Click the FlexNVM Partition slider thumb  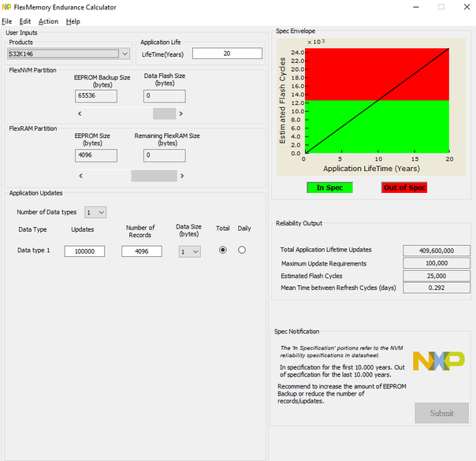[x=165, y=113]
